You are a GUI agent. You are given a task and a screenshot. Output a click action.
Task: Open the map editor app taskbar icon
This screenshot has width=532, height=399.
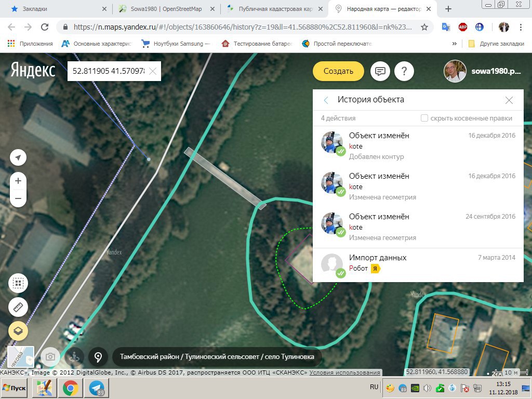click(45, 388)
